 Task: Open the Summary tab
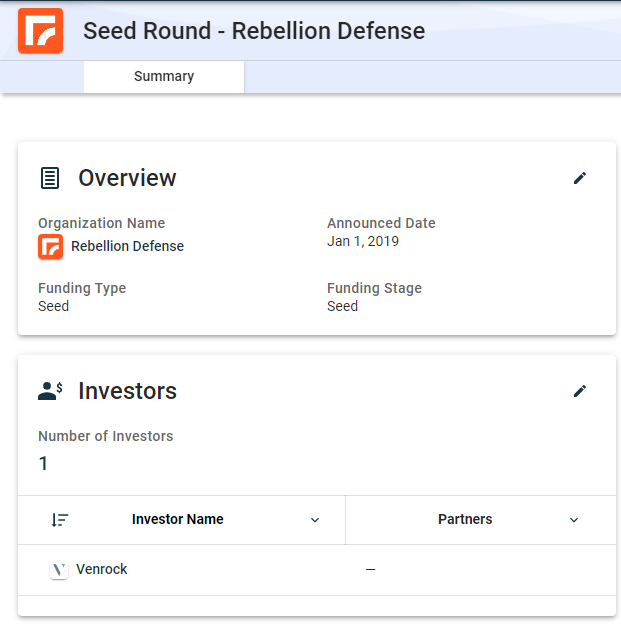(x=164, y=76)
